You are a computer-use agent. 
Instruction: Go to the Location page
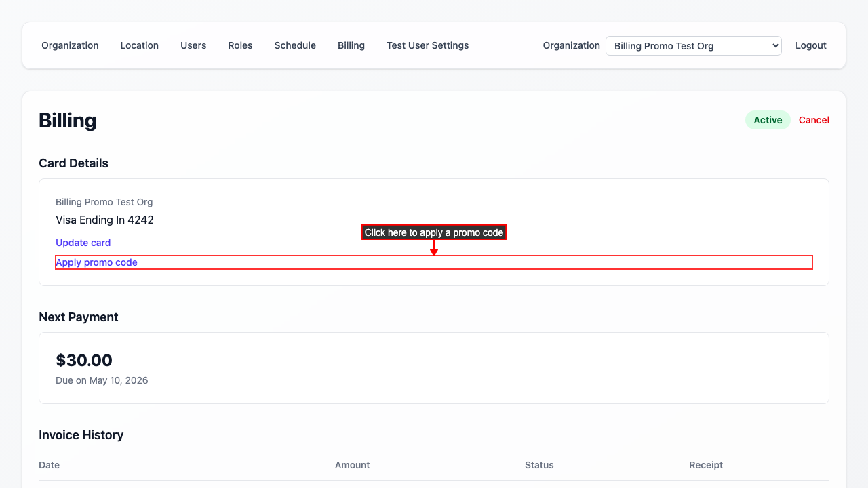[140, 45]
